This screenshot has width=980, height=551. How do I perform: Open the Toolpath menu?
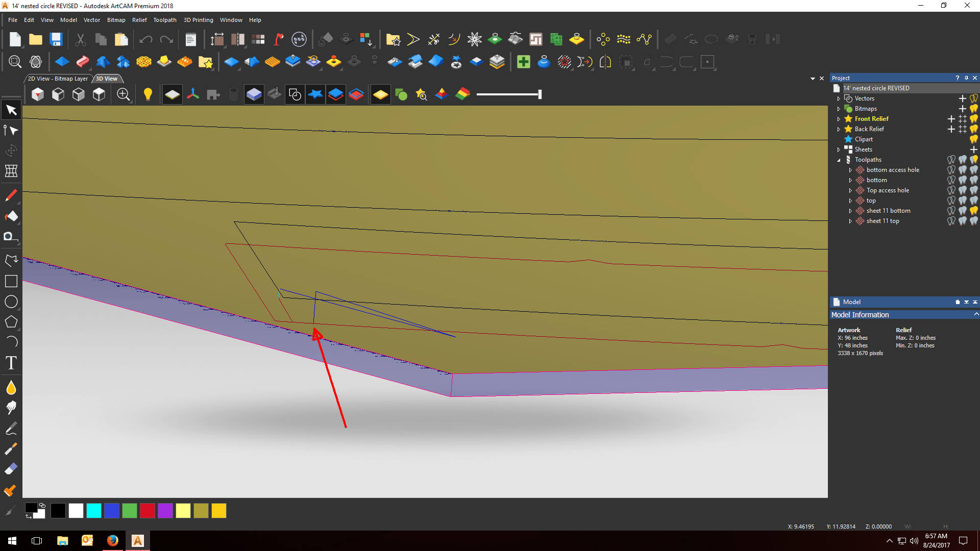pyautogui.click(x=164, y=20)
